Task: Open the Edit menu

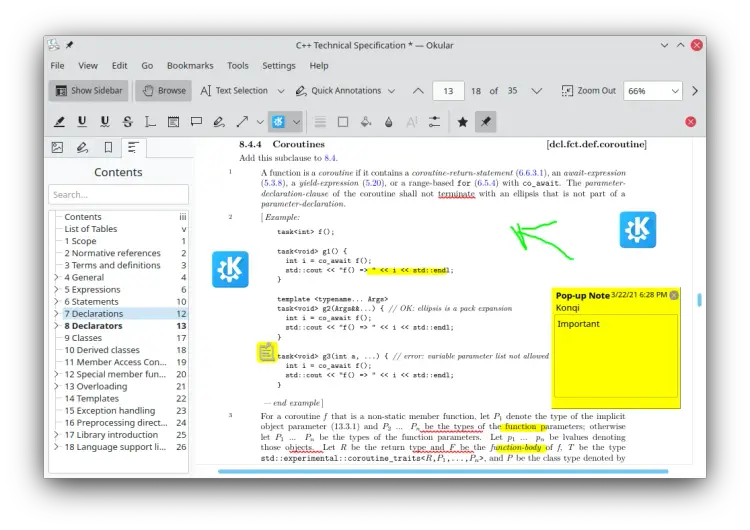Action: (x=120, y=66)
